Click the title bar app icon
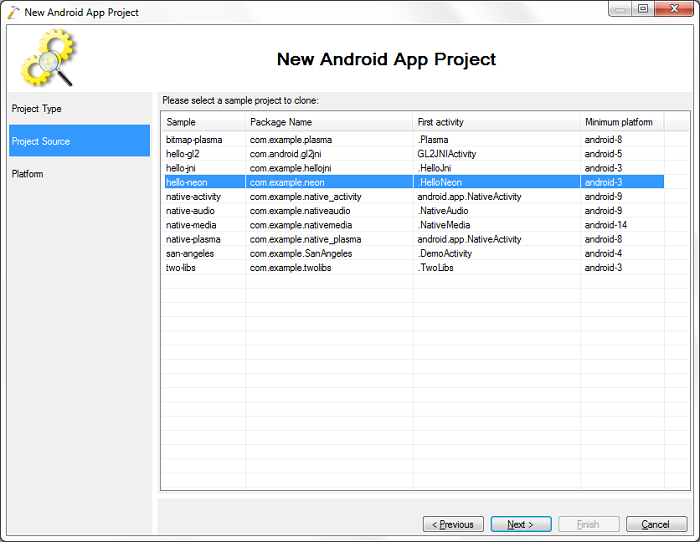 13,13
